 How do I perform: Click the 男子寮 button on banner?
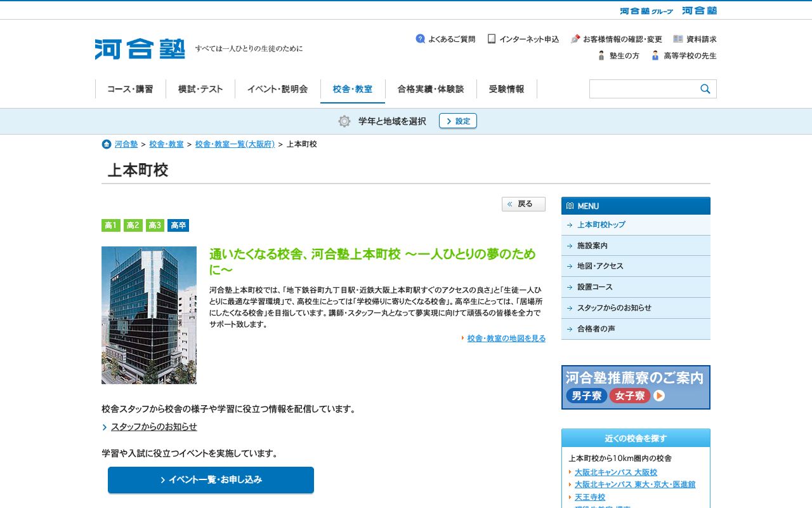pos(586,396)
